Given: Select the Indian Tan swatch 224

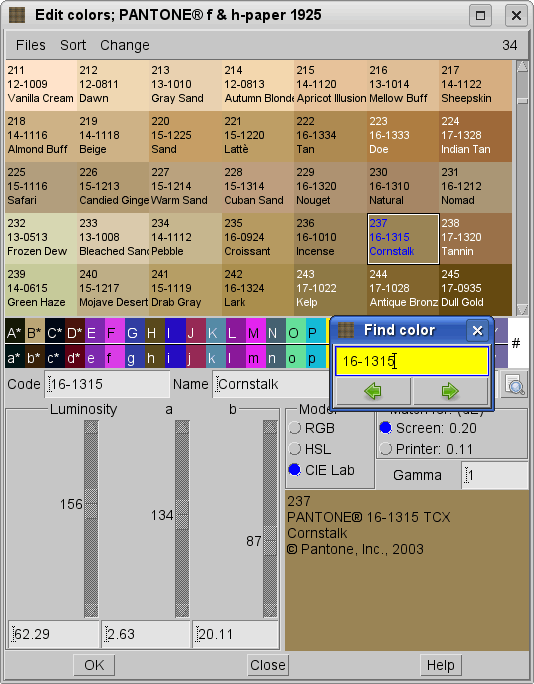Looking at the screenshot, I should click(475, 136).
